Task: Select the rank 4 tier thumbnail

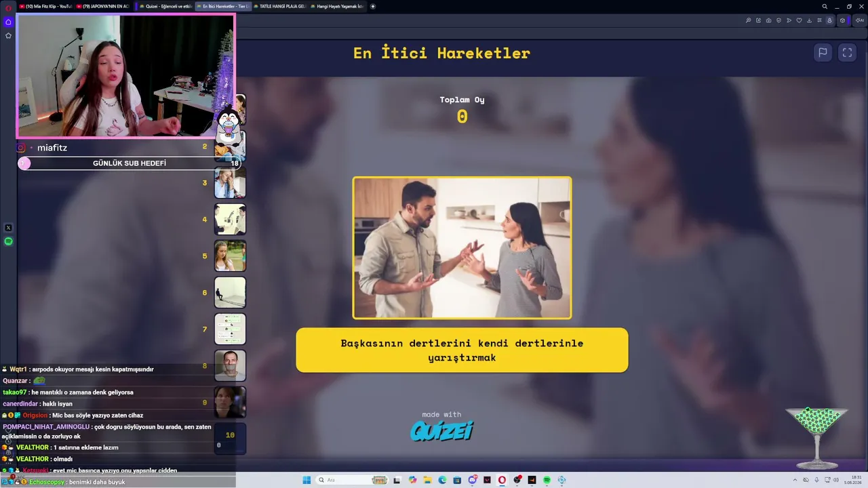Action: (x=230, y=220)
